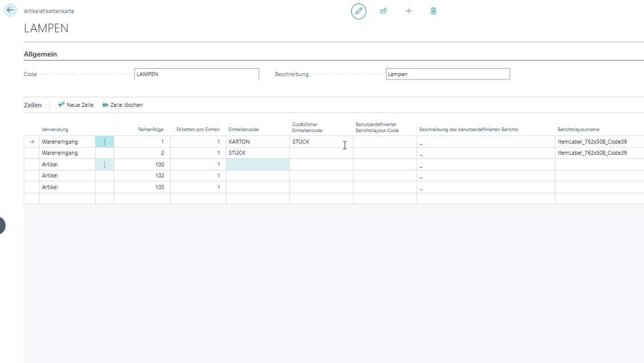Viewport: 644px width, 363px height.
Task: Collapse the Allgemein section header
Action: click(40, 54)
